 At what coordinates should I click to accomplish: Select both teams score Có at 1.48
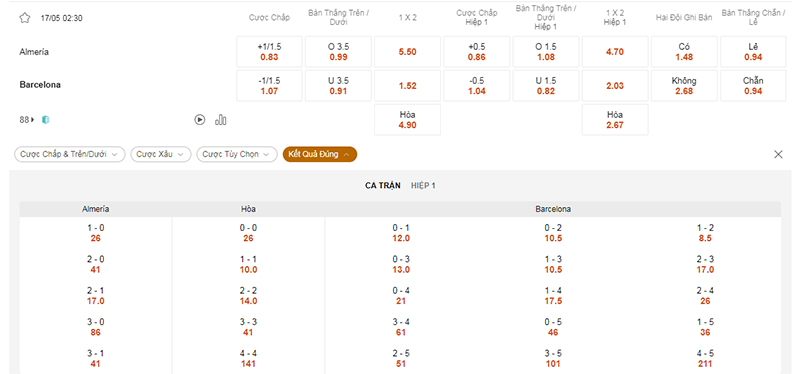coord(684,52)
